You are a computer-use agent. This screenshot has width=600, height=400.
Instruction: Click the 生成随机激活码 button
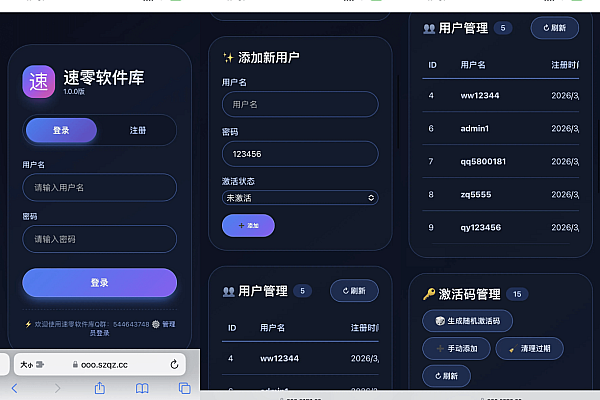(x=468, y=321)
